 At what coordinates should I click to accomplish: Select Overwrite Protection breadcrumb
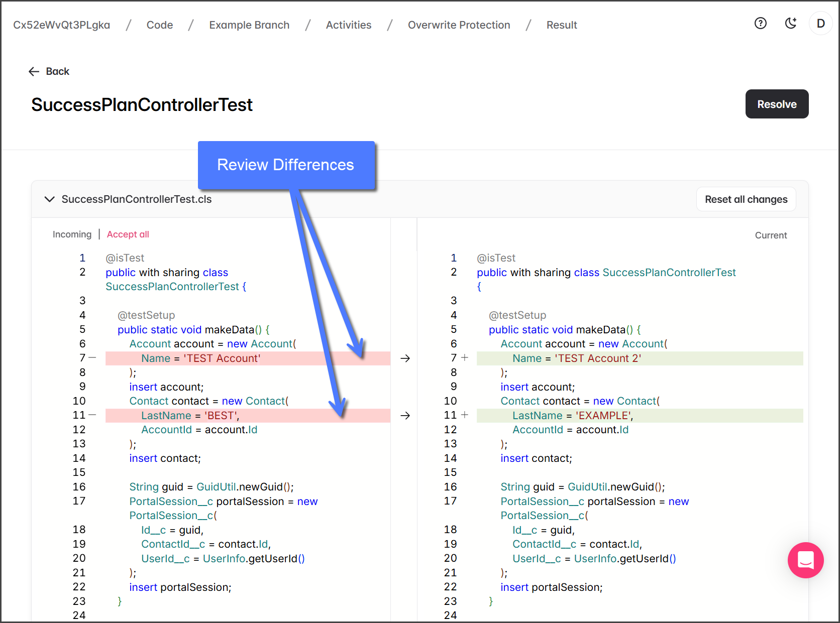click(x=459, y=25)
